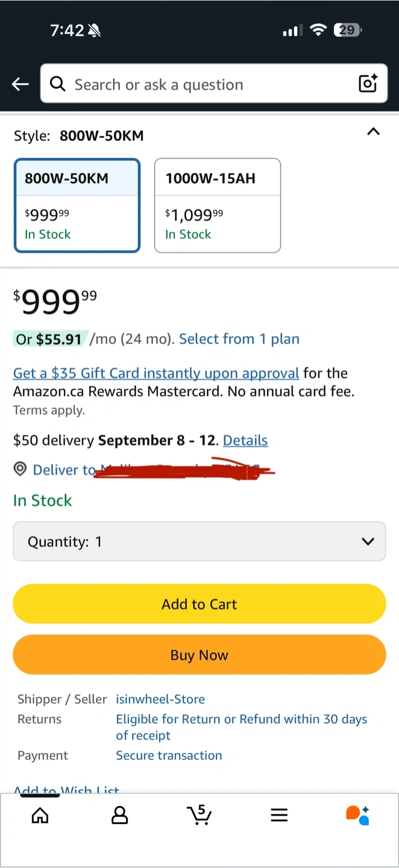Open the delivery Details link
Viewport: 399px width, 868px height.
tap(245, 441)
